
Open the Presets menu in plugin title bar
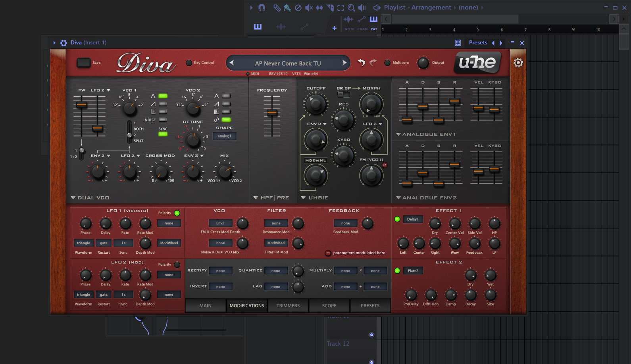pyautogui.click(x=478, y=43)
